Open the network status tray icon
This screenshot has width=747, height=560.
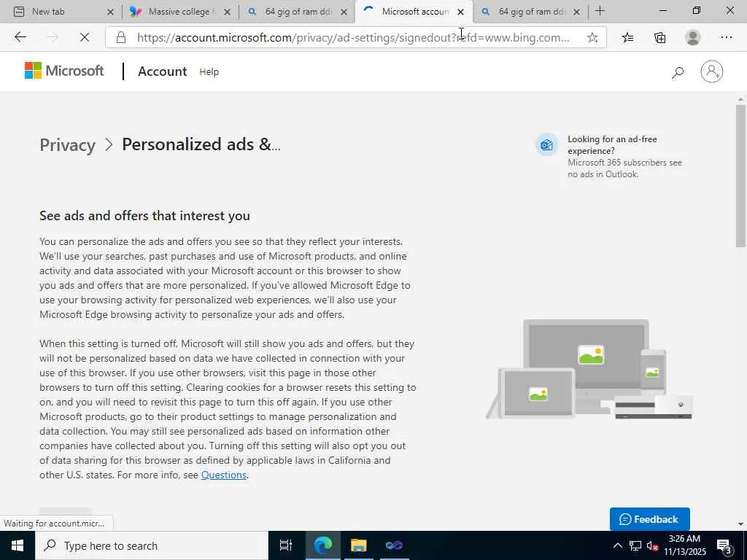tap(635, 545)
